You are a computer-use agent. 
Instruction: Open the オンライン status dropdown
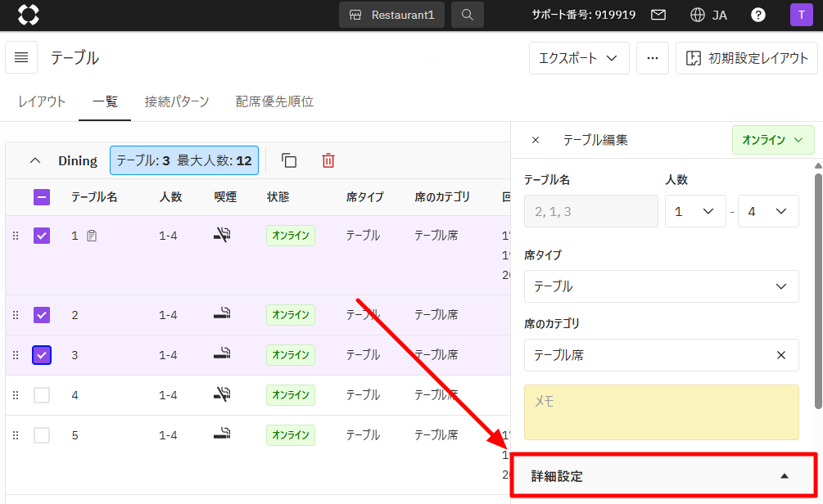point(772,140)
